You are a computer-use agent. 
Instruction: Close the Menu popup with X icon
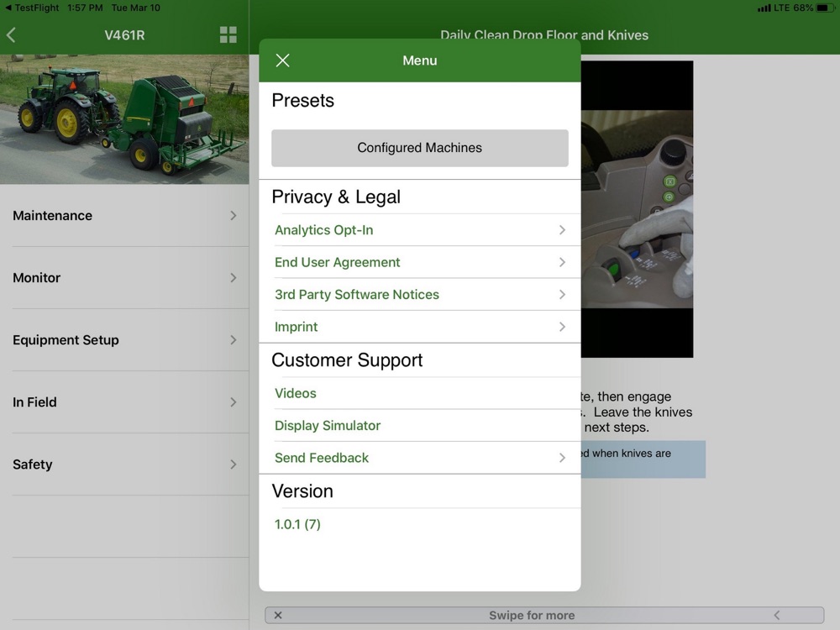[282, 60]
